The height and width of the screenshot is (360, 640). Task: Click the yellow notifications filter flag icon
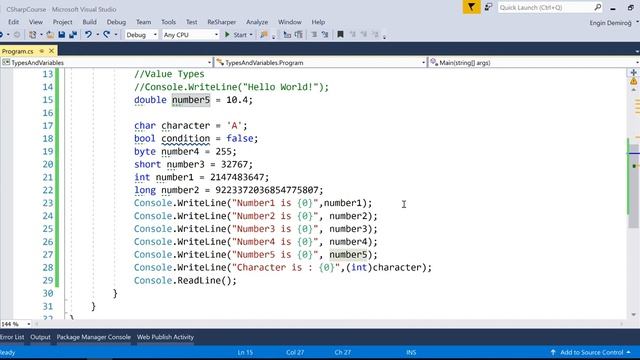click(471, 7)
